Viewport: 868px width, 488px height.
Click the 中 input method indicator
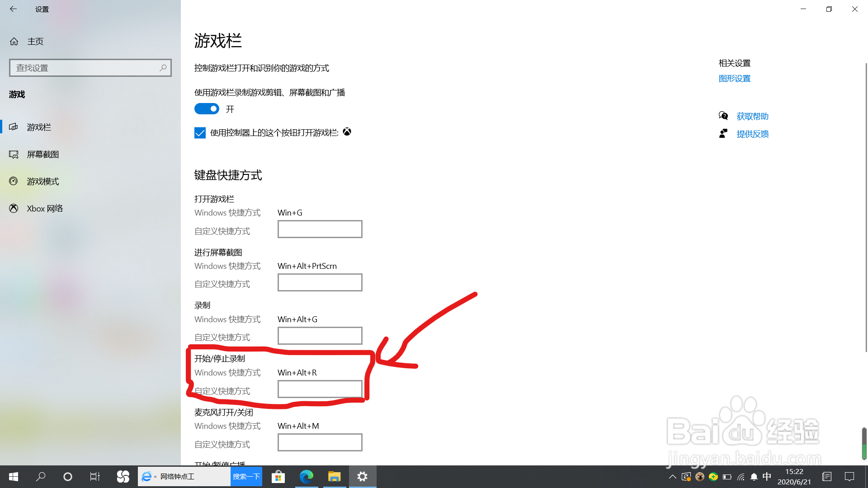(767, 476)
